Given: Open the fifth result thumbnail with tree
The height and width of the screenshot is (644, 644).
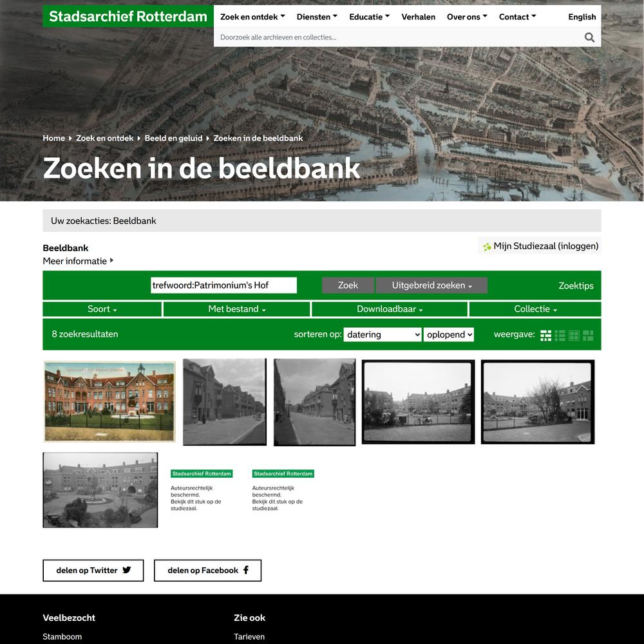Looking at the screenshot, I should [538, 402].
